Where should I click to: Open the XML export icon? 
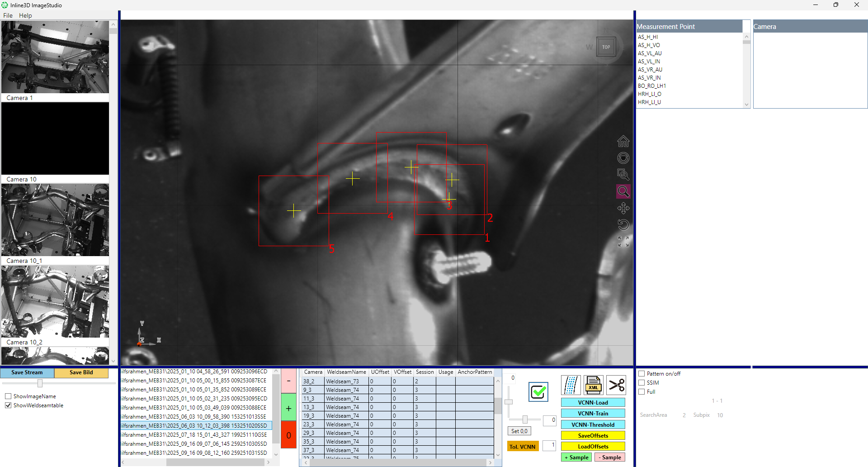click(593, 385)
